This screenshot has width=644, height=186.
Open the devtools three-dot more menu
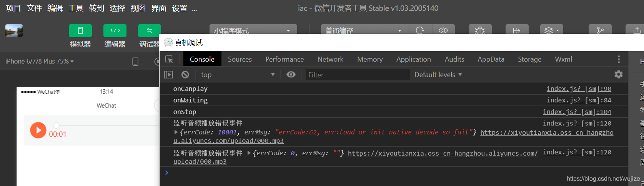(x=619, y=59)
